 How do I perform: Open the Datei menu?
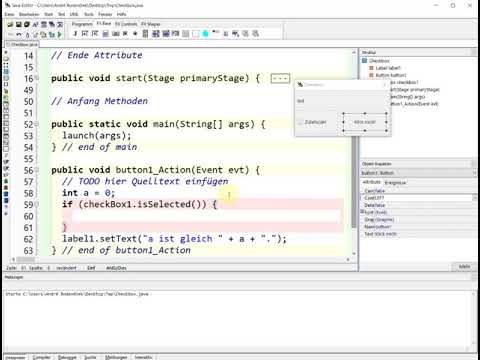[x=9, y=14]
